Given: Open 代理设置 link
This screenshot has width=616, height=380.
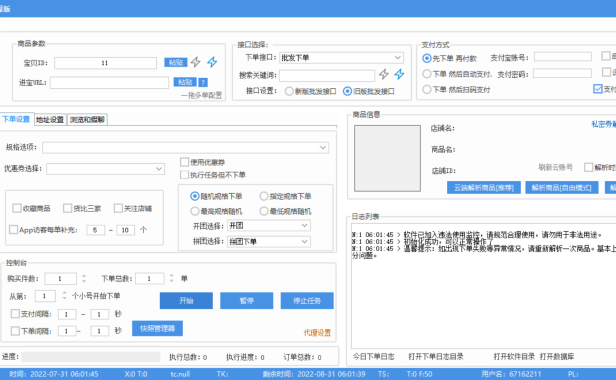Looking at the screenshot, I should click(x=317, y=333).
